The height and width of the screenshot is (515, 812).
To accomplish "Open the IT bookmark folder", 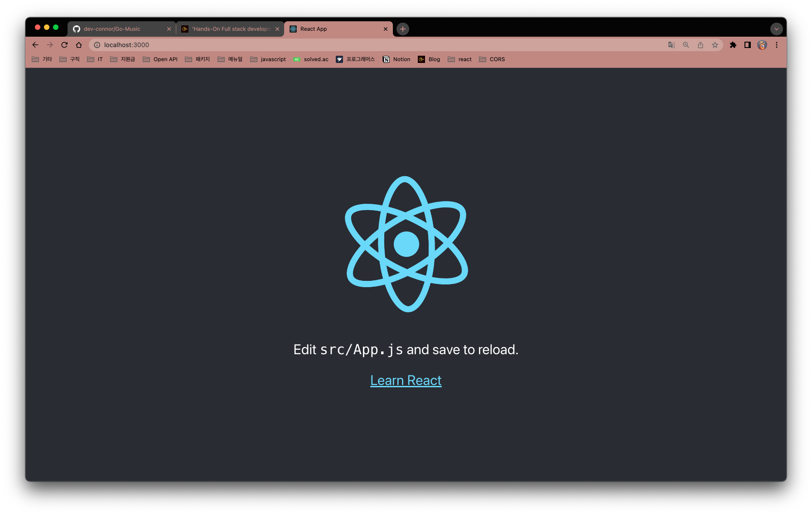I will click(x=95, y=59).
